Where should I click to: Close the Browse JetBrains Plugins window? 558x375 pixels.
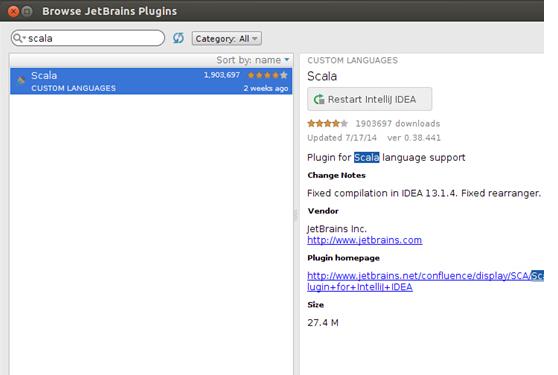point(14,11)
